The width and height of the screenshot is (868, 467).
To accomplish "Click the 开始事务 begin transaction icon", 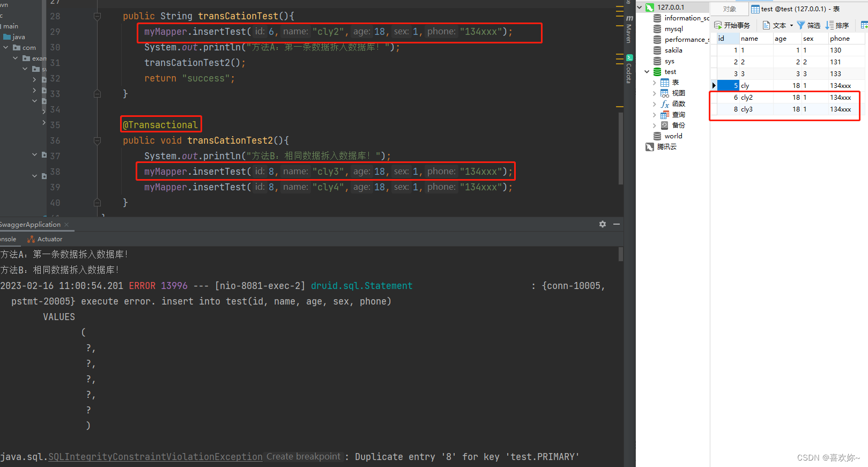I will [718, 25].
